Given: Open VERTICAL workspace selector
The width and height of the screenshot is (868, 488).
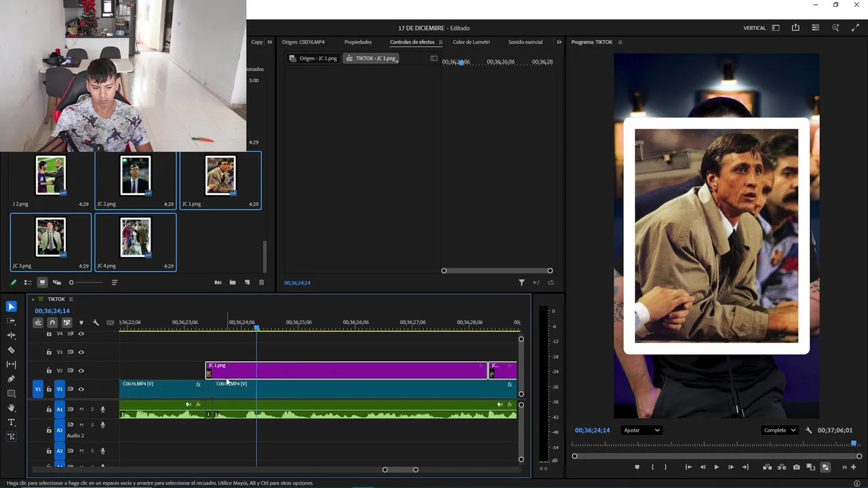Looking at the screenshot, I should tap(754, 28).
